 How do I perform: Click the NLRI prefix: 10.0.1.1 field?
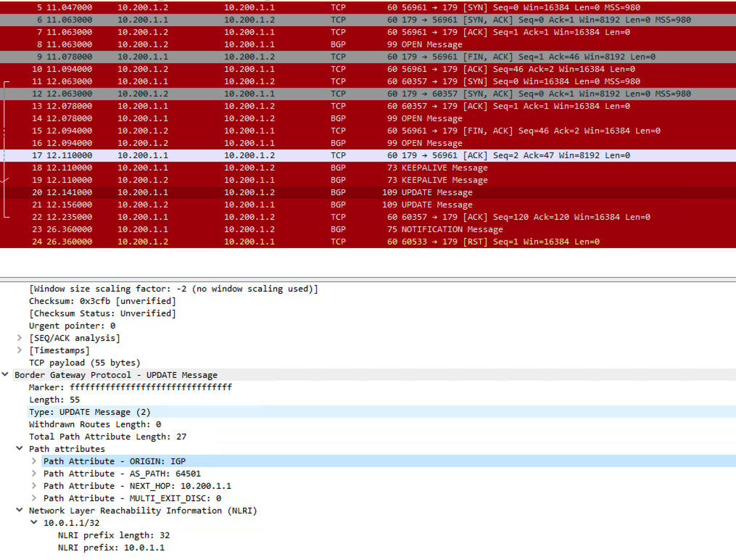click(x=111, y=548)
